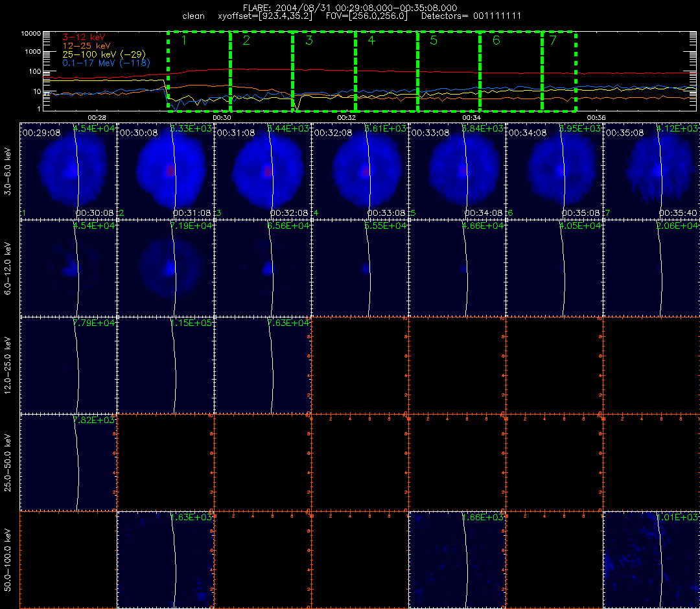Screen dimensions: 700x609
Task: Click the '6.0-12.0 keV' row label
Action: 8,269
